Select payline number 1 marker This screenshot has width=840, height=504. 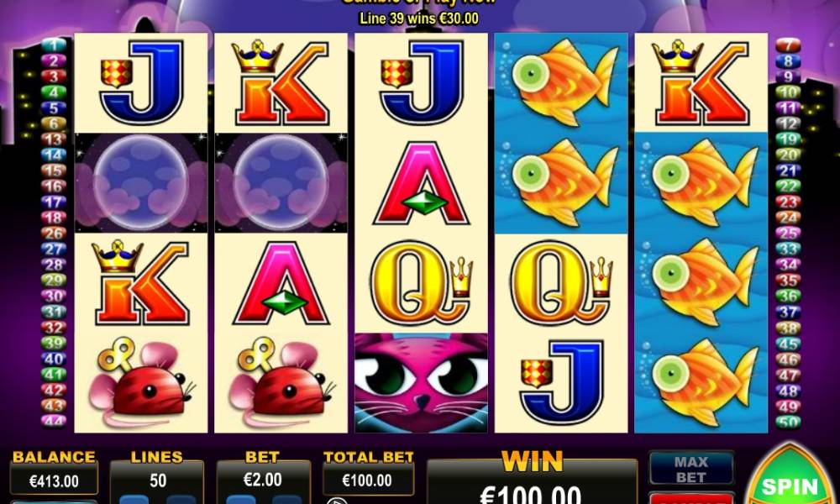click(54, 45)
